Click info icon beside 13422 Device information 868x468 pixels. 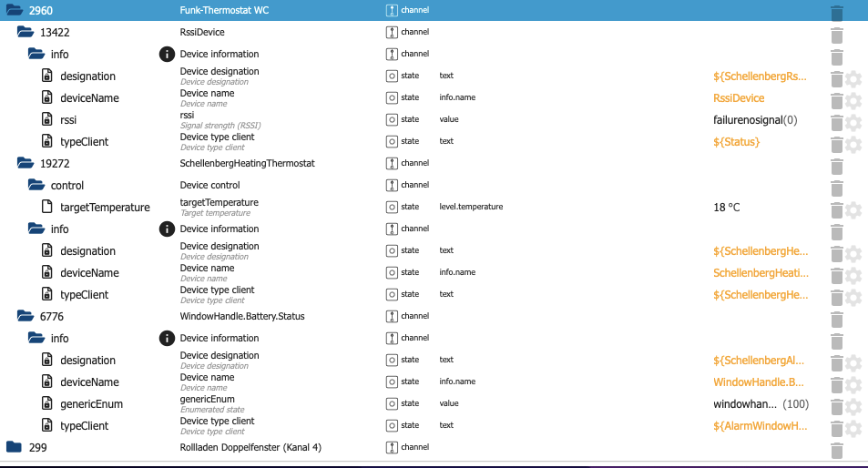167,55
